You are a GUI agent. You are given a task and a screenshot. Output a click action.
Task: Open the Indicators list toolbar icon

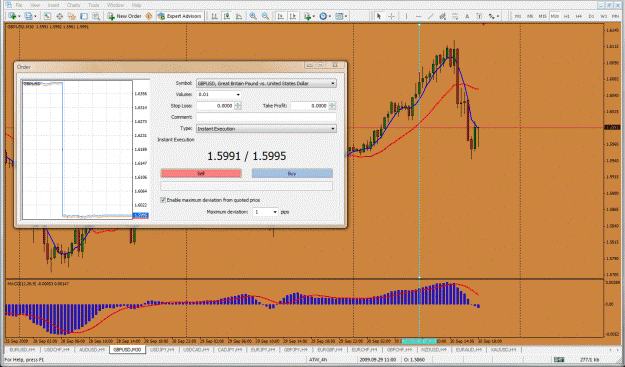tap(307, 16)
